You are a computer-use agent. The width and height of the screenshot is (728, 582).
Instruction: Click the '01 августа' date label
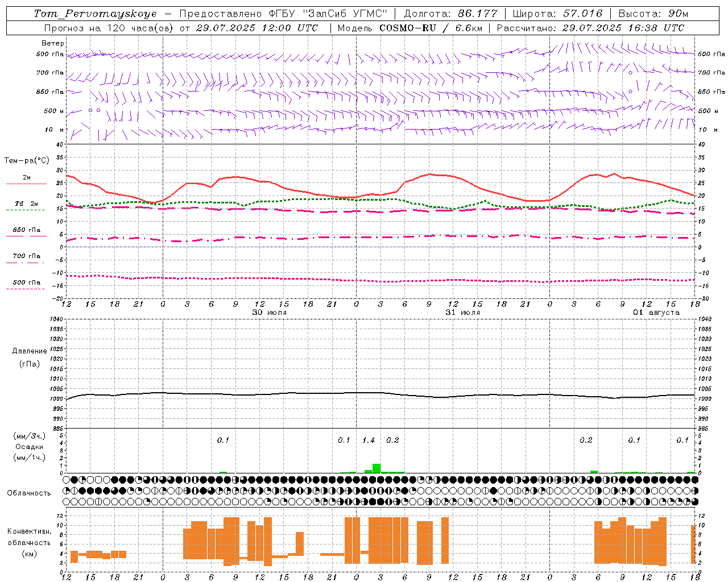coord(656,313)
